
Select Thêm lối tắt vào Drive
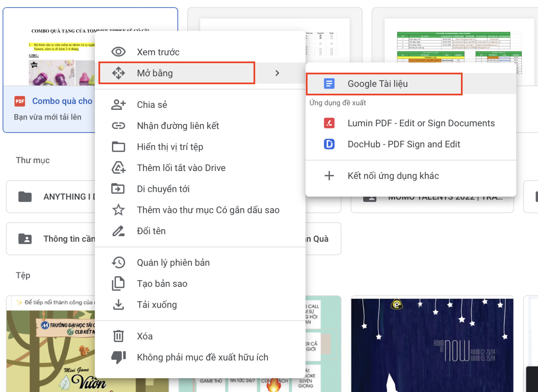tap(200, 168)
